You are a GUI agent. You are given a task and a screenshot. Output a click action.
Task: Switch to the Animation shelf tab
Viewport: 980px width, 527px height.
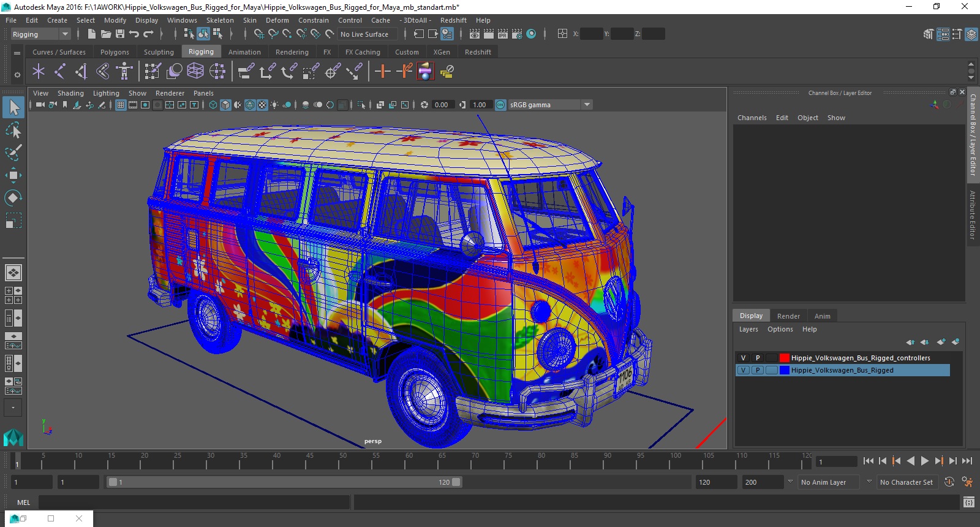click(244, 52)
